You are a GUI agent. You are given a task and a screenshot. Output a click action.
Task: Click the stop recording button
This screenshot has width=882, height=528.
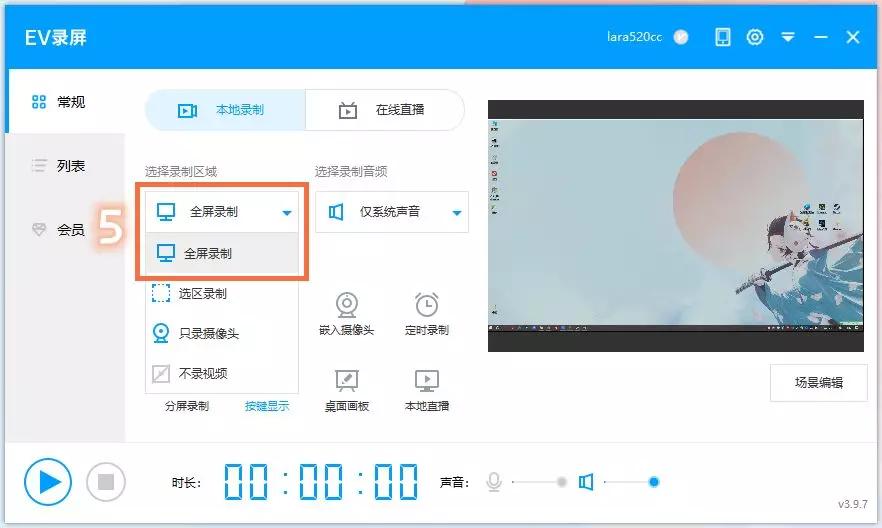pyautogui.click(x=106, y=482)
